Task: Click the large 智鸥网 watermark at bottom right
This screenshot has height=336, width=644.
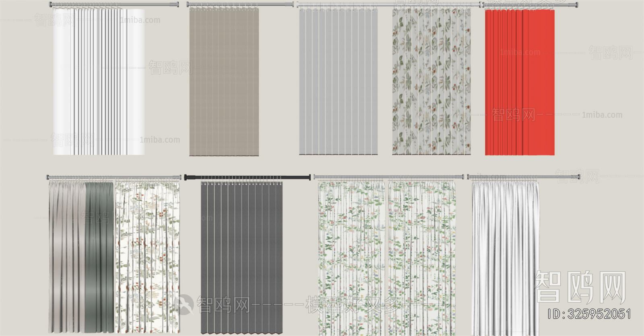Action: tap(580, 287)
